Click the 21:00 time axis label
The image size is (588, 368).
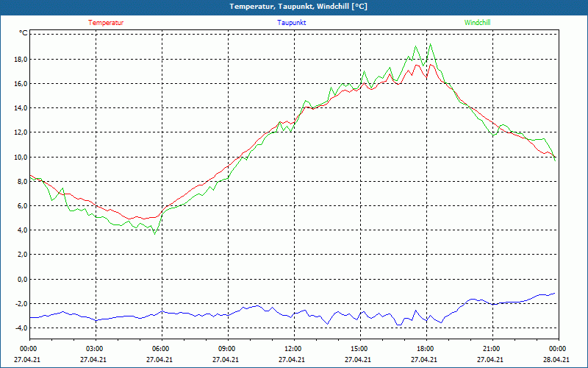pos(492,349)
